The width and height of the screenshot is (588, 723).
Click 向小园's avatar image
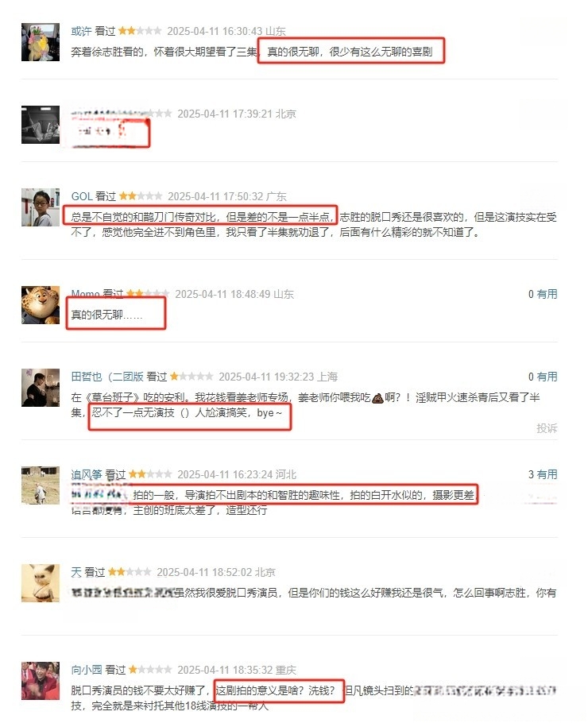[x=41, y=681]
